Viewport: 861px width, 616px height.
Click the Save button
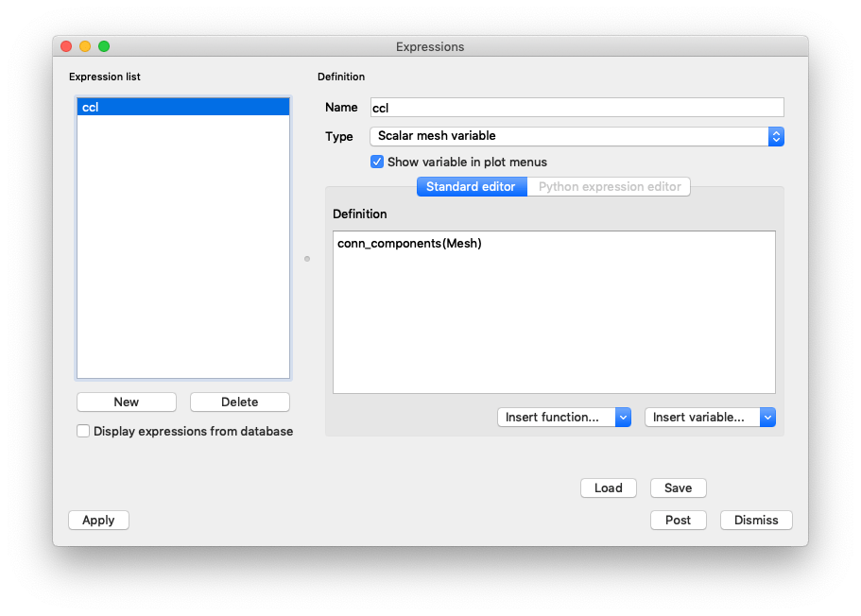679,488
